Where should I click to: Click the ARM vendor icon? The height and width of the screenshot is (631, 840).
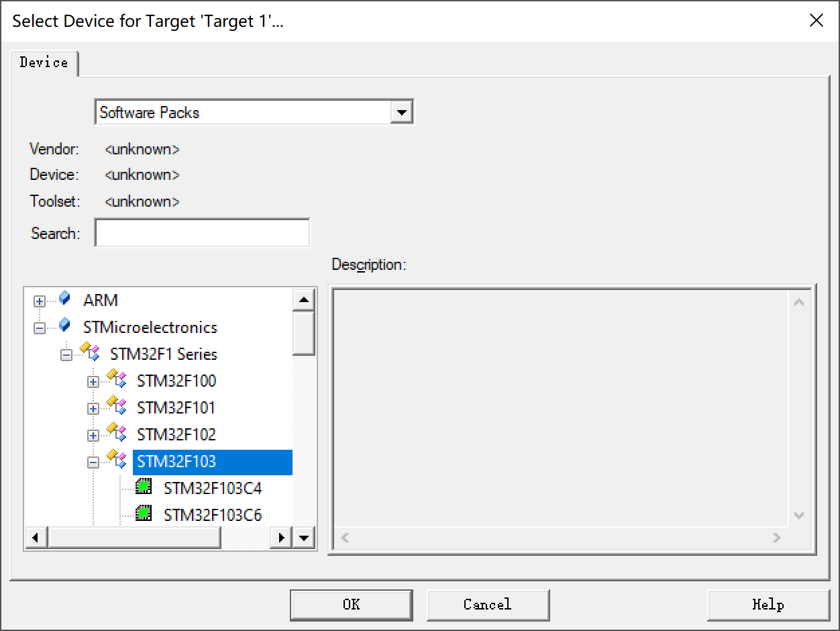pos(64,299)
